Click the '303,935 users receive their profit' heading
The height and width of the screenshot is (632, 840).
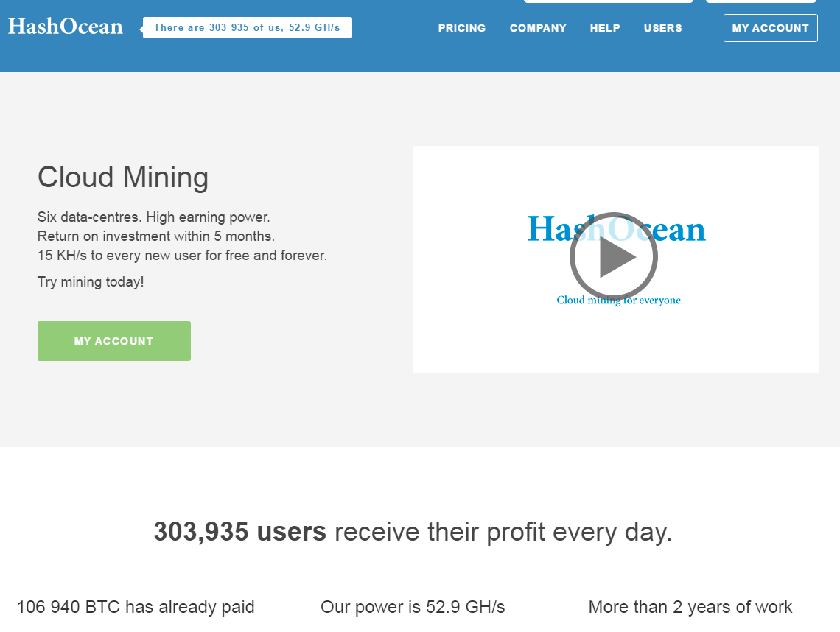pyautogui.click(x=413, y=532)
